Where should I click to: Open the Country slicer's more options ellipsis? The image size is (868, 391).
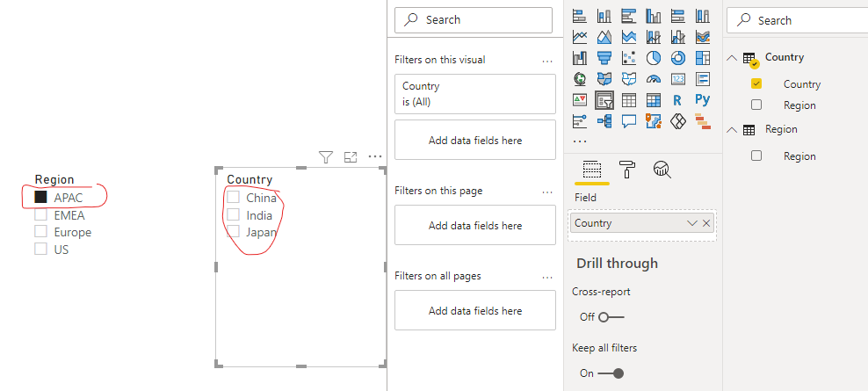(375, 156)
